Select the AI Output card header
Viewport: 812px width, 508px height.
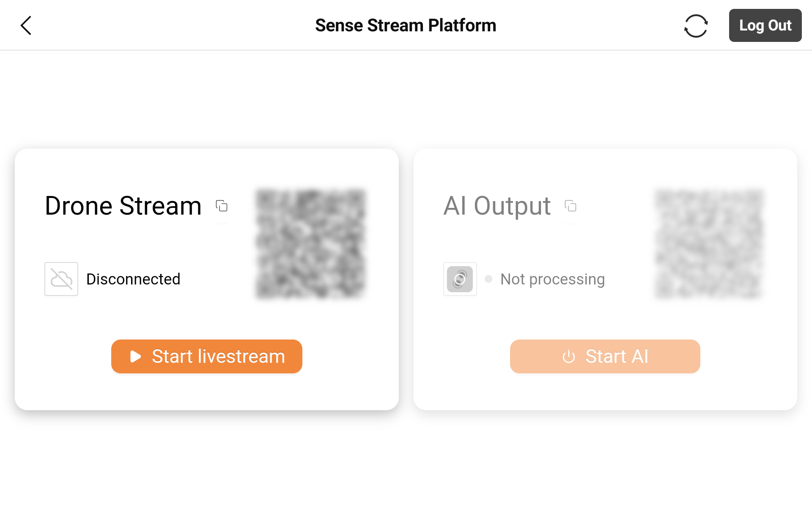tap(497, 206)
